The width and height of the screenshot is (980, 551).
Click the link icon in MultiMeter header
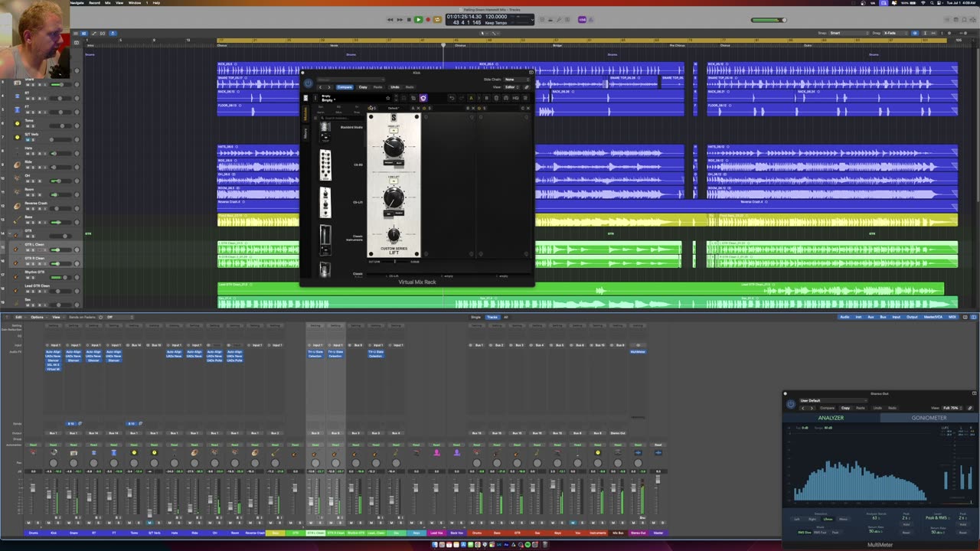pyautogui.click(x=970, y=408)
